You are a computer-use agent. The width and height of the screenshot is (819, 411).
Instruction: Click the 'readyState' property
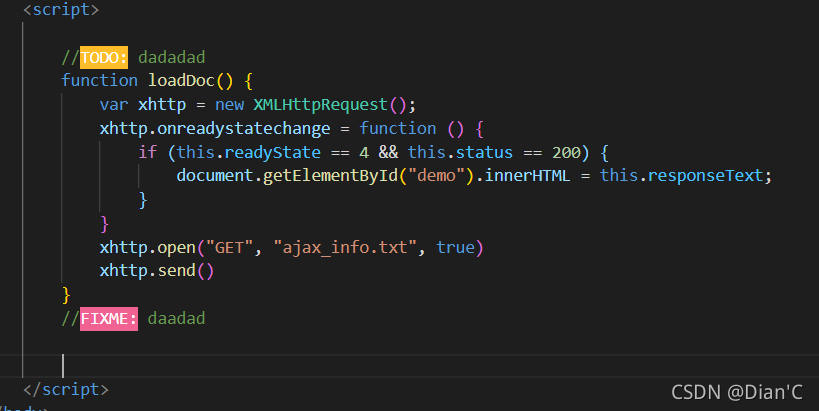coord(273,152)
